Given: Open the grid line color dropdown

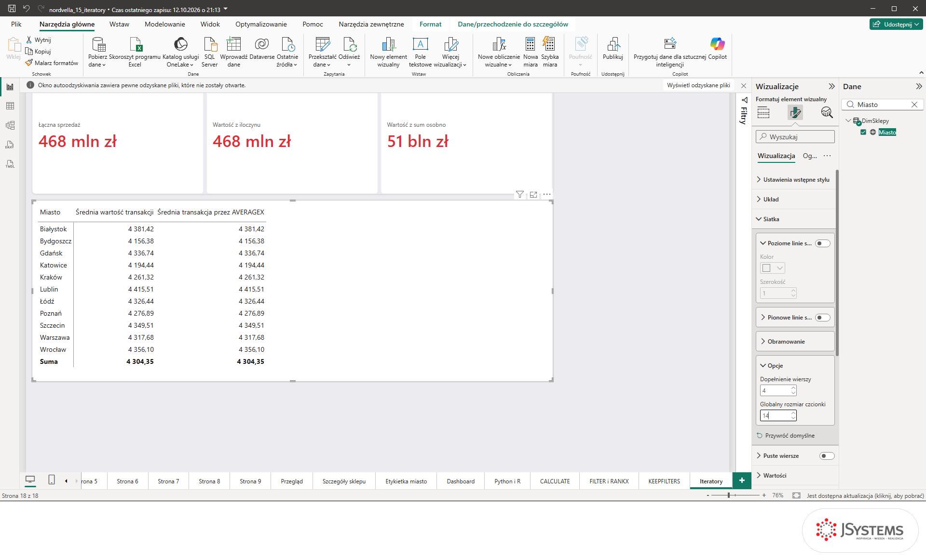Looking at the screenshot, I should point(773,268).
